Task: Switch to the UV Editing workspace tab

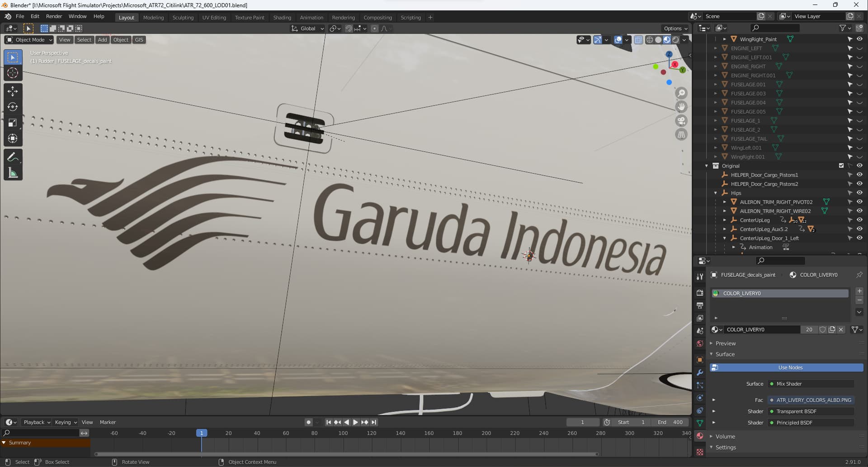Action: click(214, 18)
